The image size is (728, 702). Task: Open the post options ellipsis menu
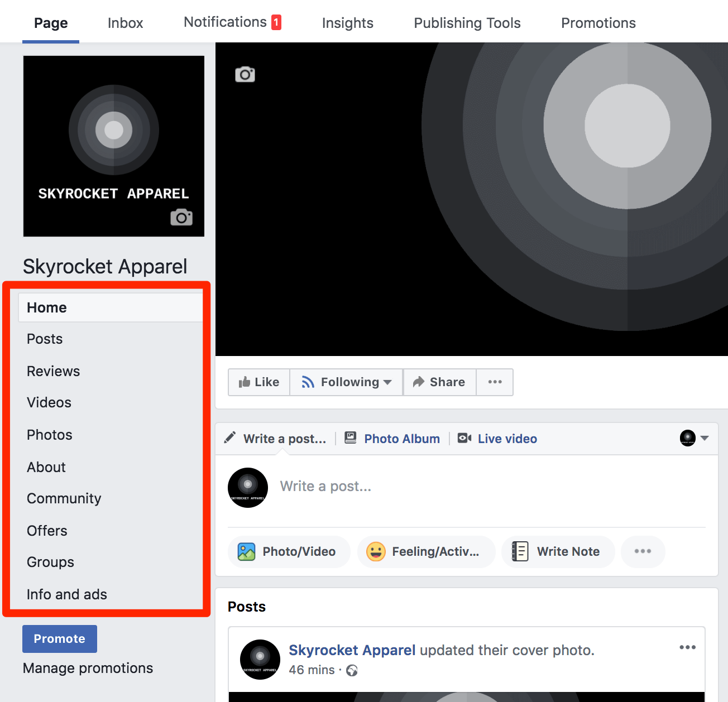[x=687, y=647]
